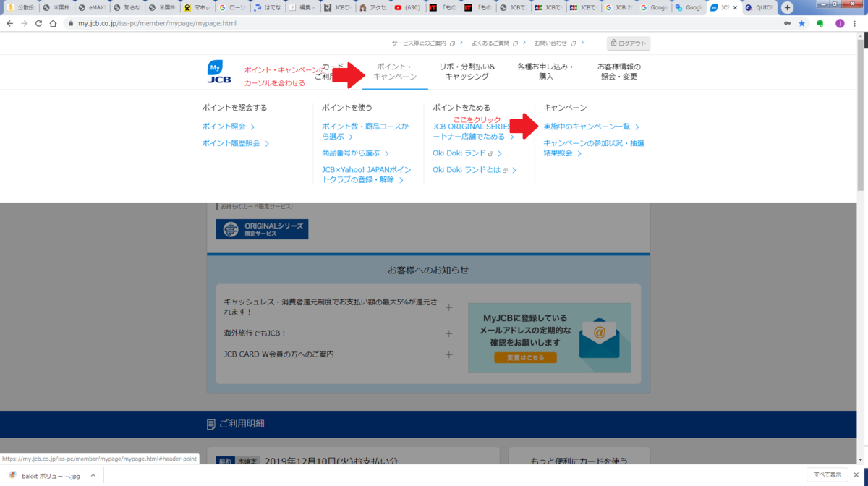Screen dimensions: 868x486
Task: Click the padlock icon in address bar
Action: [x=70, y=23]
